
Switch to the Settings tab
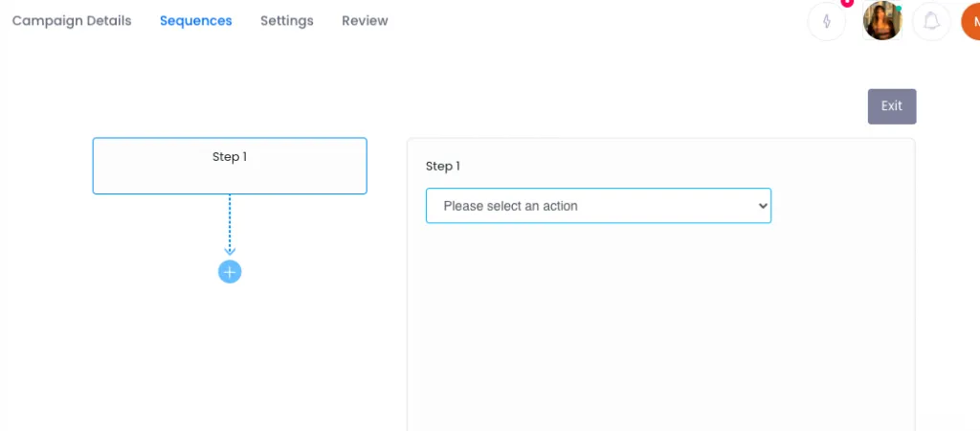tap(287, 21)
